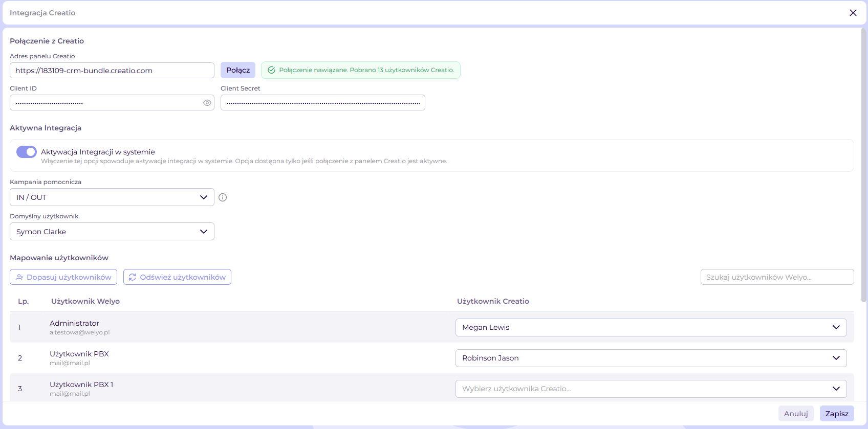The image size is (868, 429).
Task: Click the Mapowanie użytkowników heading
Action: coord(59,258)
